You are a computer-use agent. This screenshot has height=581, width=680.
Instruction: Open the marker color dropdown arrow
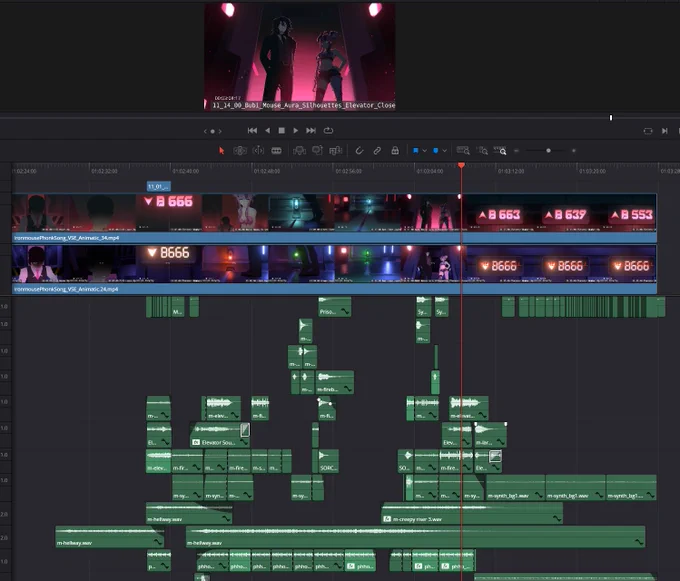(445, 151)
